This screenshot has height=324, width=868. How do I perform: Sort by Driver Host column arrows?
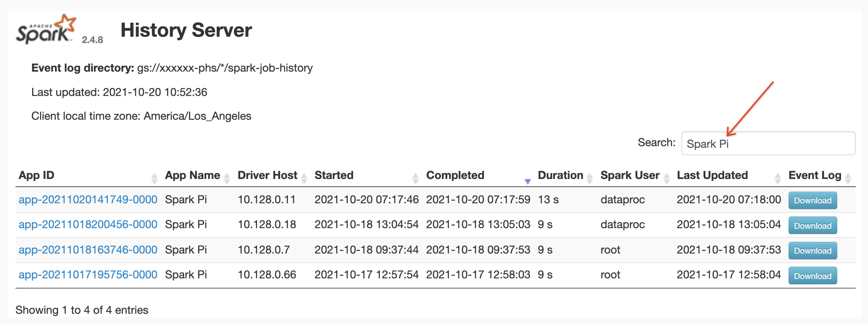tap(304, 178)
